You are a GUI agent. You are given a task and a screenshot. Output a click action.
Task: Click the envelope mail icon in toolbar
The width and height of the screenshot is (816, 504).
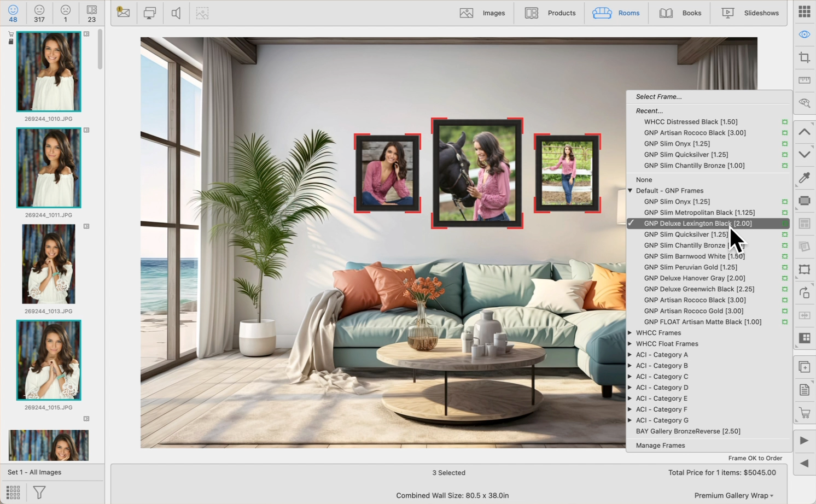(124, 13)
